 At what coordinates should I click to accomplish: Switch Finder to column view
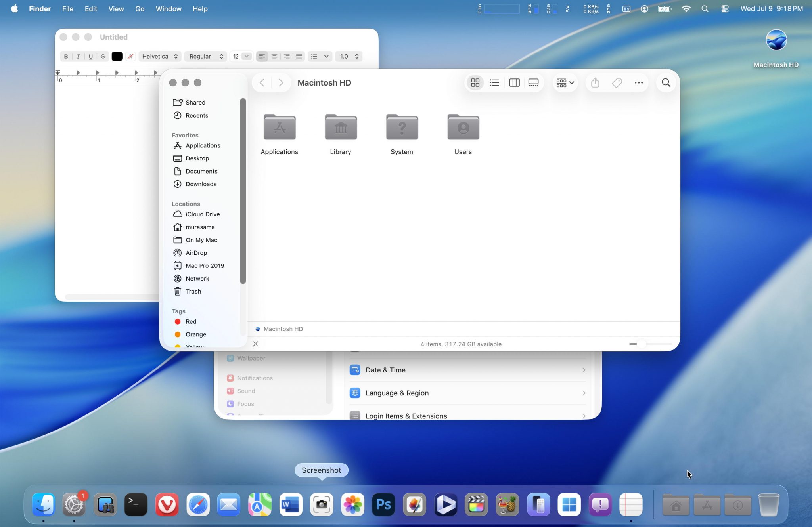(514, 82)
